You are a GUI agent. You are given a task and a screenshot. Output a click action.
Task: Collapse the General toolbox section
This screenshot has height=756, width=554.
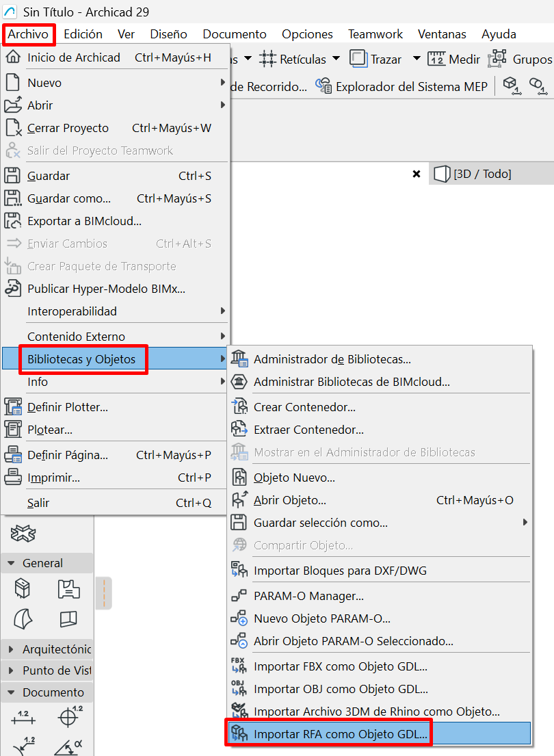(x=12, y=564)
